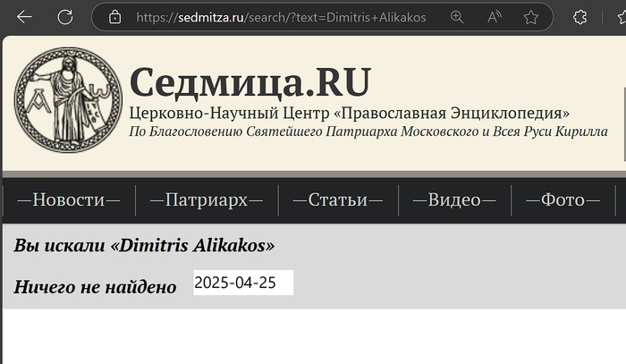Open the zoom magnifier in the address bar
The height and width of the screenshot is (364, 626).
457,17
